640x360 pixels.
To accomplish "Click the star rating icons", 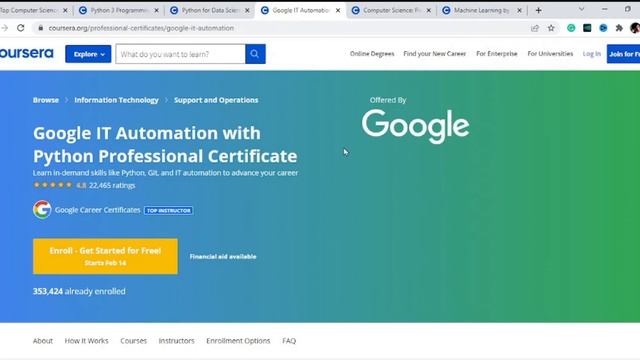I will point(53,185).
